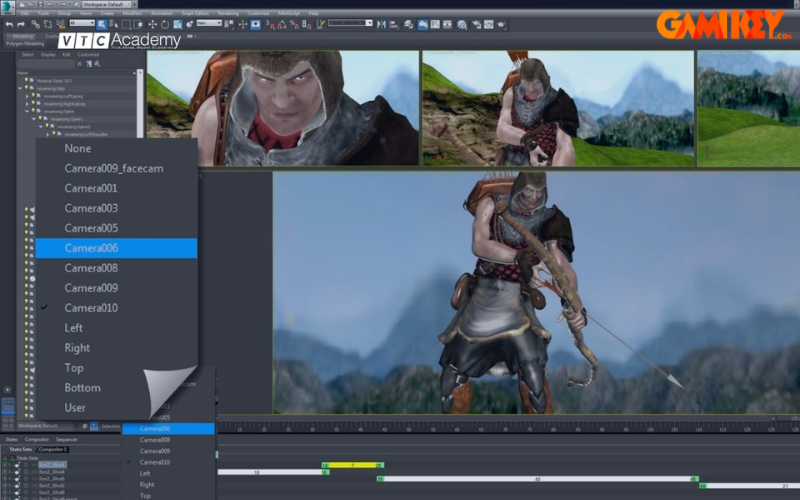Toggle the Percent Snap button
Image resolution: width=800 pixels, height=500 pixels.
tap(294, 24)
